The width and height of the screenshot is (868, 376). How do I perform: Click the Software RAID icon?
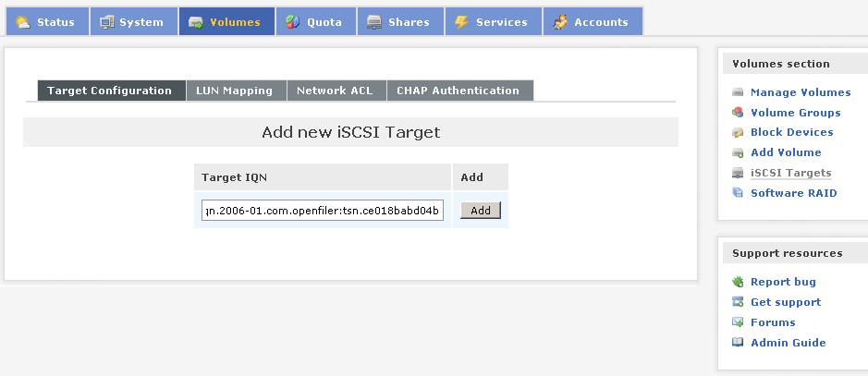(x=738, y=193)
